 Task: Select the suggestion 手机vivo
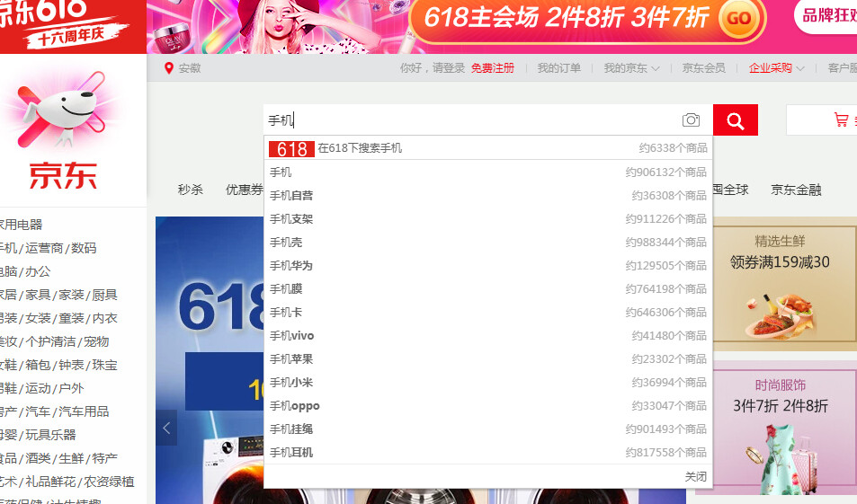pyautogui.click(x=488, y=336)
